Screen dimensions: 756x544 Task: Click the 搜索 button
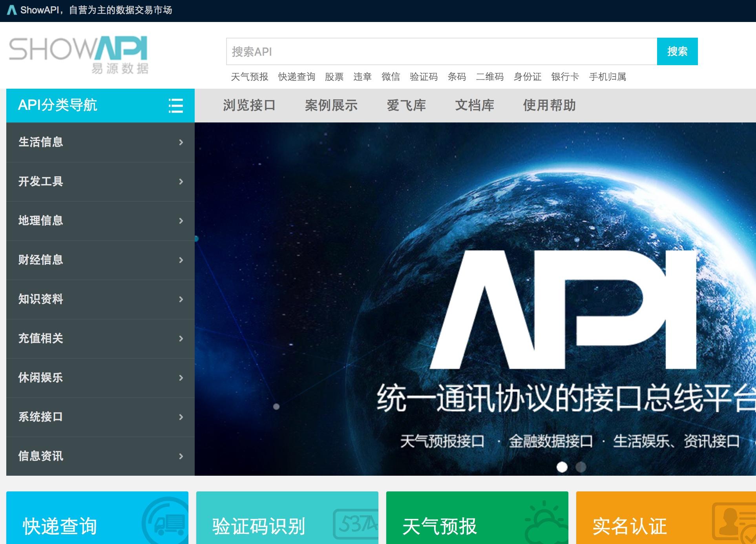point(677,51)
